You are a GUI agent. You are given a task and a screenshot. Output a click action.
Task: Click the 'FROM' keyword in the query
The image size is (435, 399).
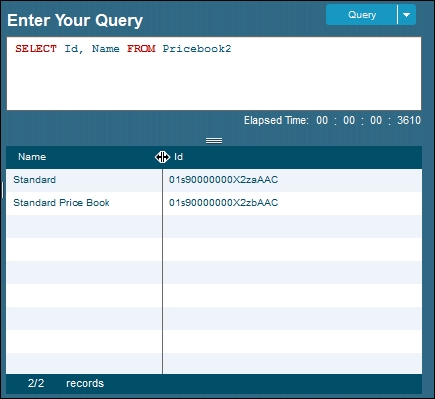141,49
